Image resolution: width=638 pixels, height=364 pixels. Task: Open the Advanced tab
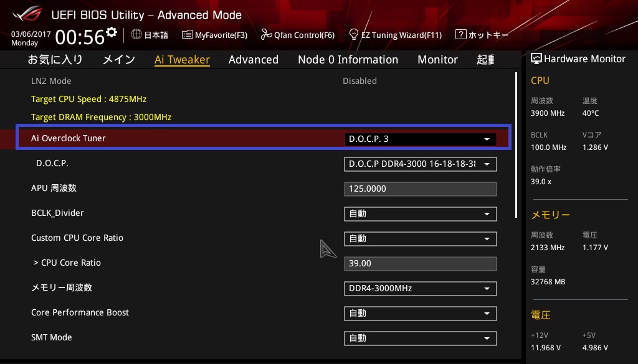pos(254,59)
